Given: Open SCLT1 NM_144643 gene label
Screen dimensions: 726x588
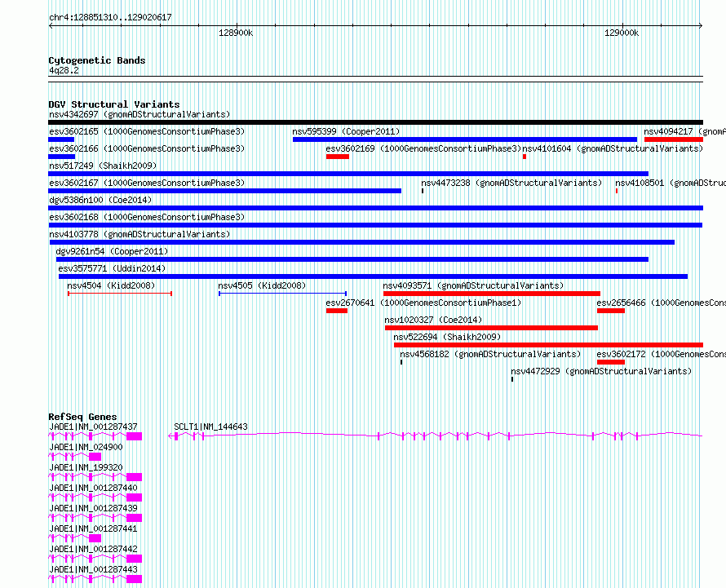Looking at the screenshot, I should (210, 427).
